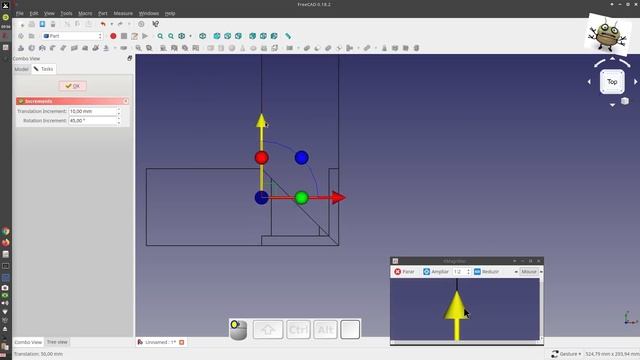Click the Part boolean operation icon
Viewport: 640px width, 360px height.
click(307, 48)
